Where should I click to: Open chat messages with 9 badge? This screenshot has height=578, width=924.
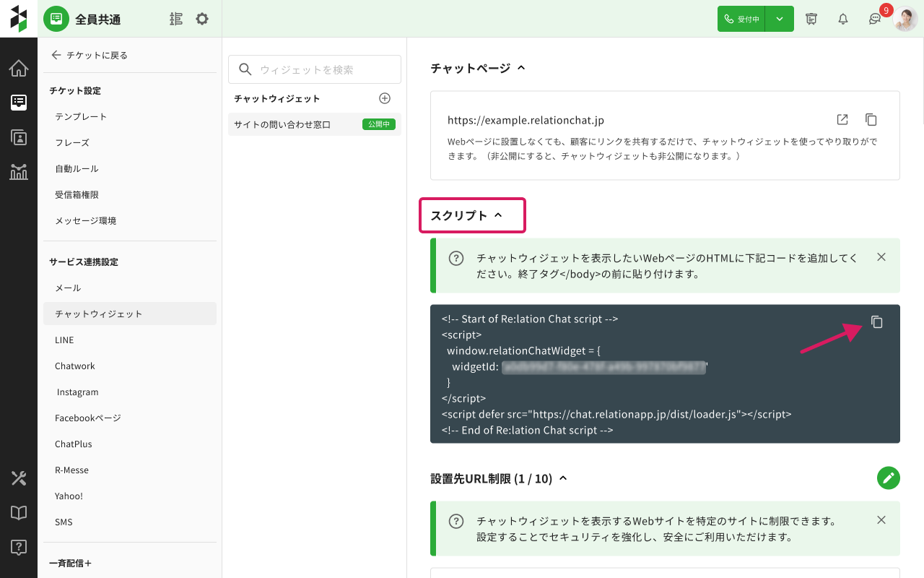875,19
